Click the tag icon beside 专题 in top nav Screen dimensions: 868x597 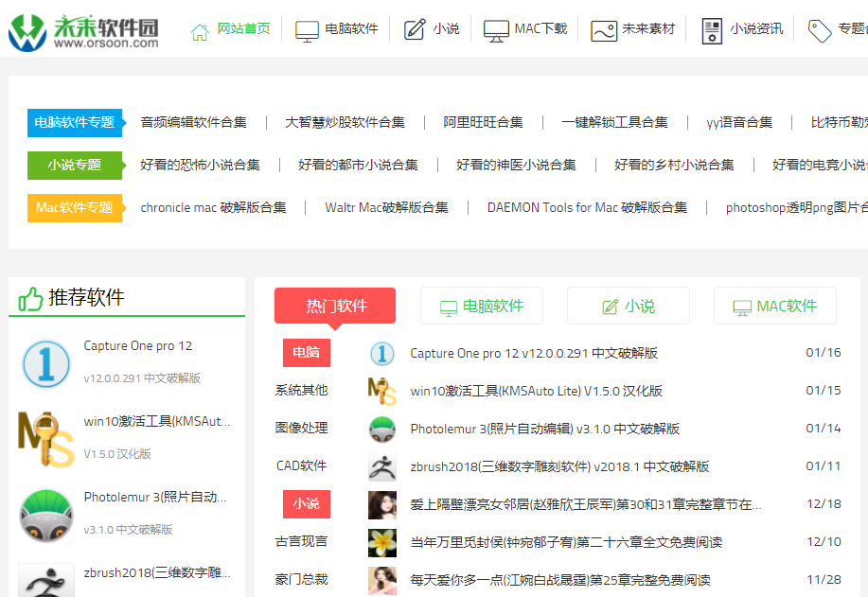[820, 31]
